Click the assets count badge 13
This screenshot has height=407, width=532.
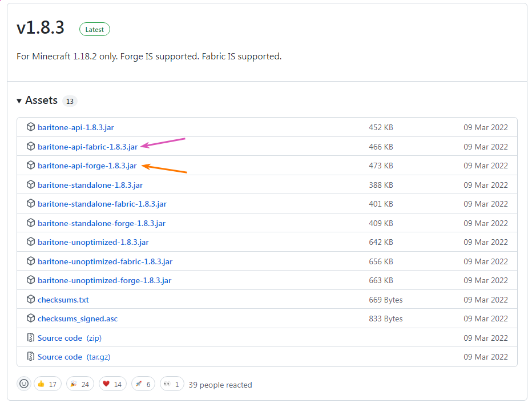70,102
